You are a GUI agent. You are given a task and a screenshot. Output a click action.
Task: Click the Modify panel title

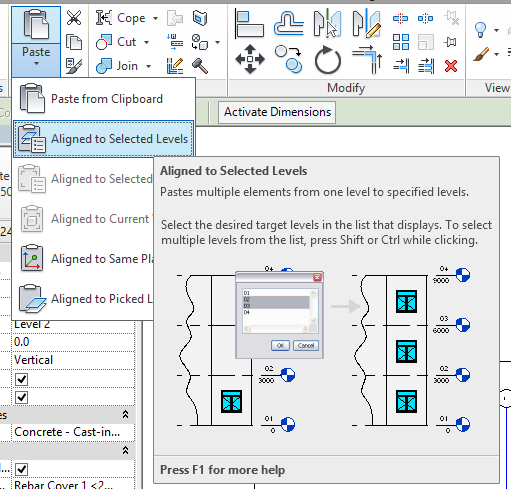[x=346, y=88]
